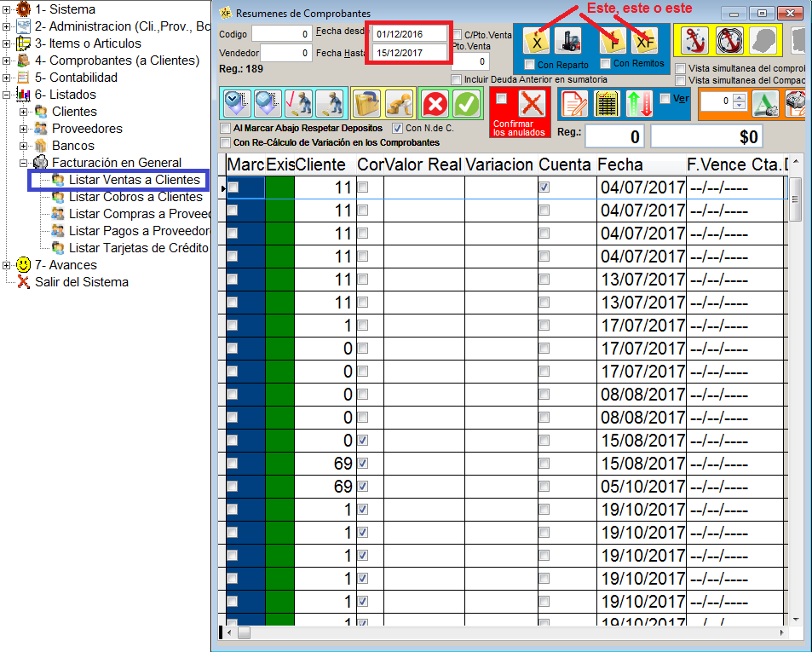Click the Codigo input field

[281, 34]
